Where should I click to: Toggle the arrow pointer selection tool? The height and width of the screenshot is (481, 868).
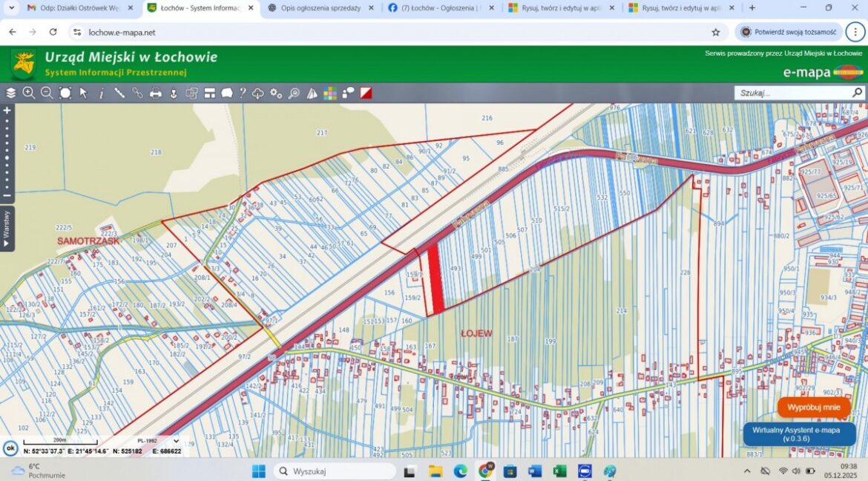pyautogui.click(x=83, y=93)
